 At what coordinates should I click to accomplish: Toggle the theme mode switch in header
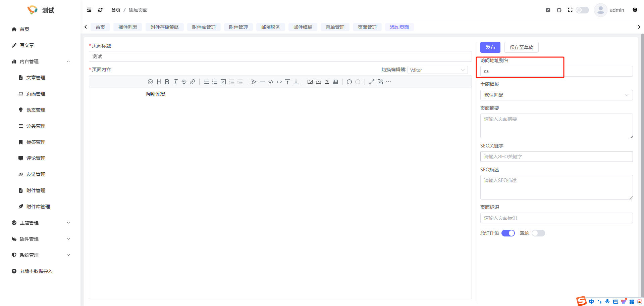point(582,10)
